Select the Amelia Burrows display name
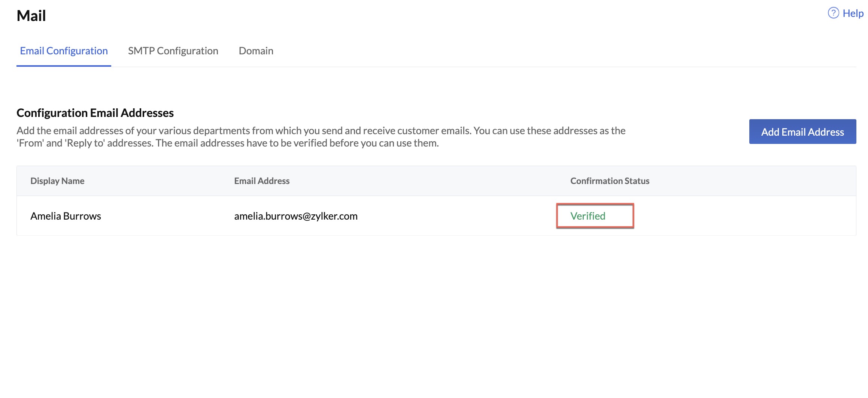Image resolution: width=868 pixels, height=398 pixels. [66, 216]
